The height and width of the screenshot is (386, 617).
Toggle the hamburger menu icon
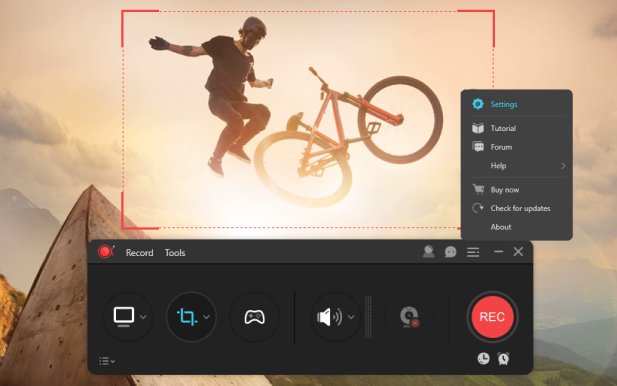tap(473, 252)
